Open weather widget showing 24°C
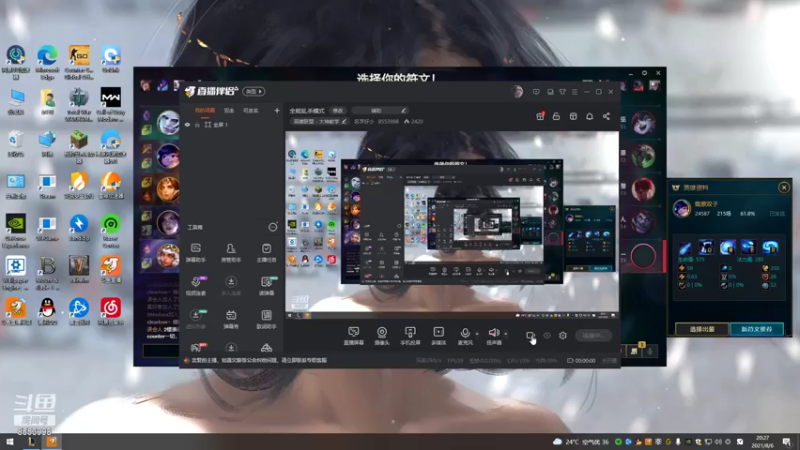 pyautogui.click(x=581, y=442)
